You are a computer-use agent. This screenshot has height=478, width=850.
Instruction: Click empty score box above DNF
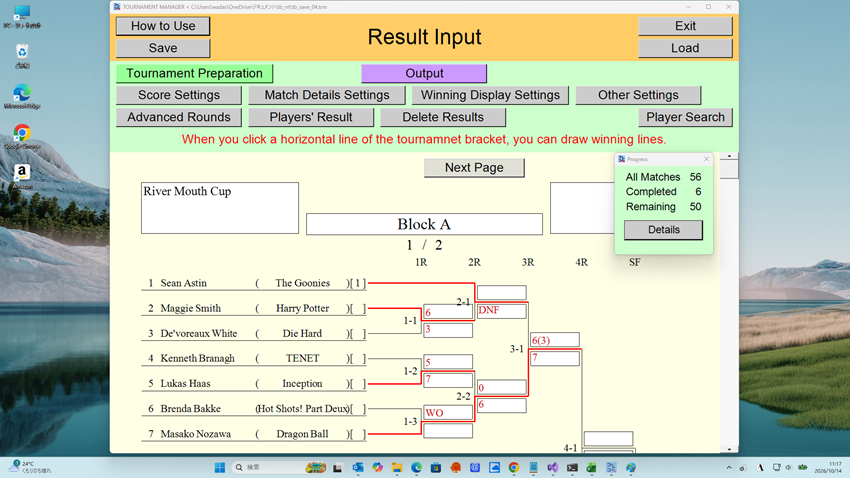tap(501, 293)
